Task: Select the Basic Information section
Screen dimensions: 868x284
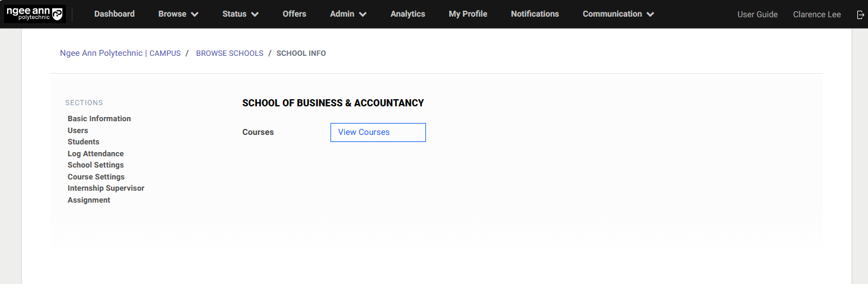Action: (x=99, y=119)
